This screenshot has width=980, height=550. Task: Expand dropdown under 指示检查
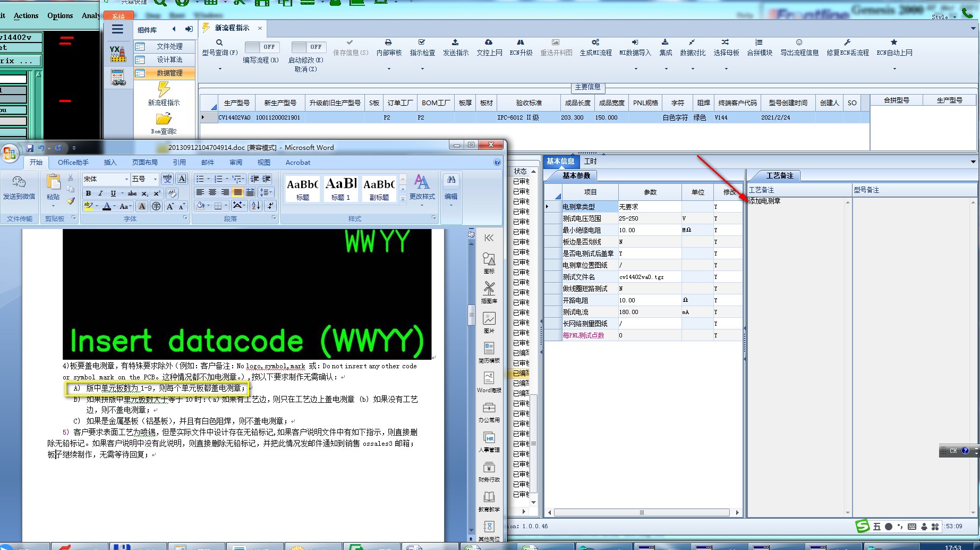click(x=422, y=69)
